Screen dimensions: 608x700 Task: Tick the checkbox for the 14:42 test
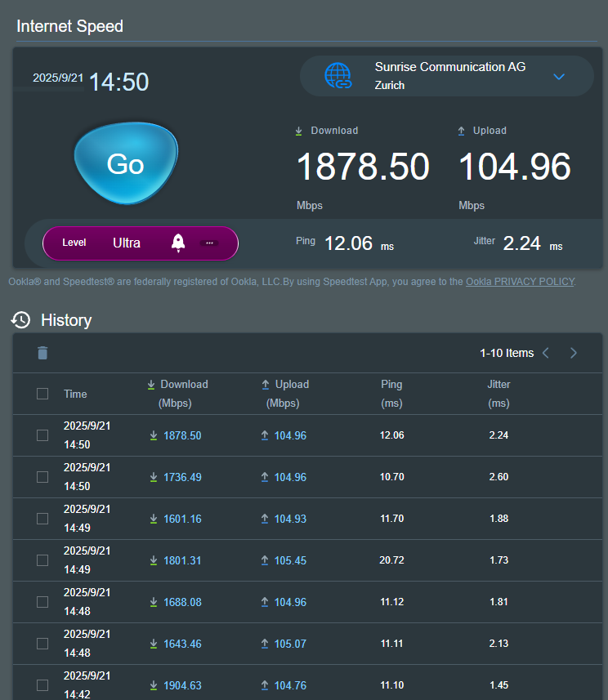42,685
